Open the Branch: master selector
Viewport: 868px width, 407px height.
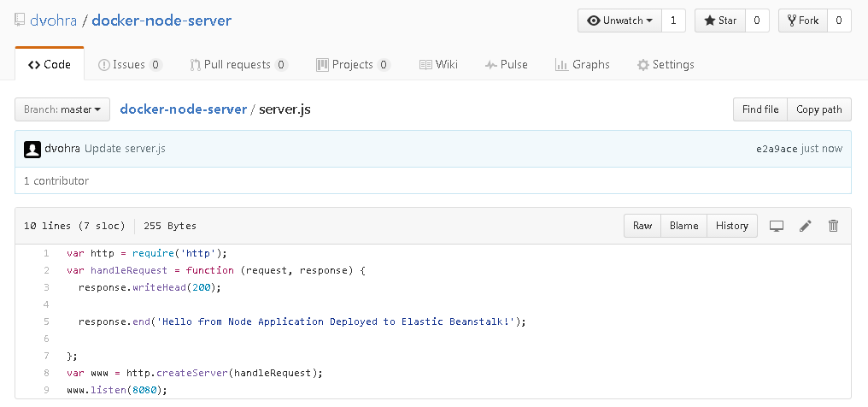point(62,109)
